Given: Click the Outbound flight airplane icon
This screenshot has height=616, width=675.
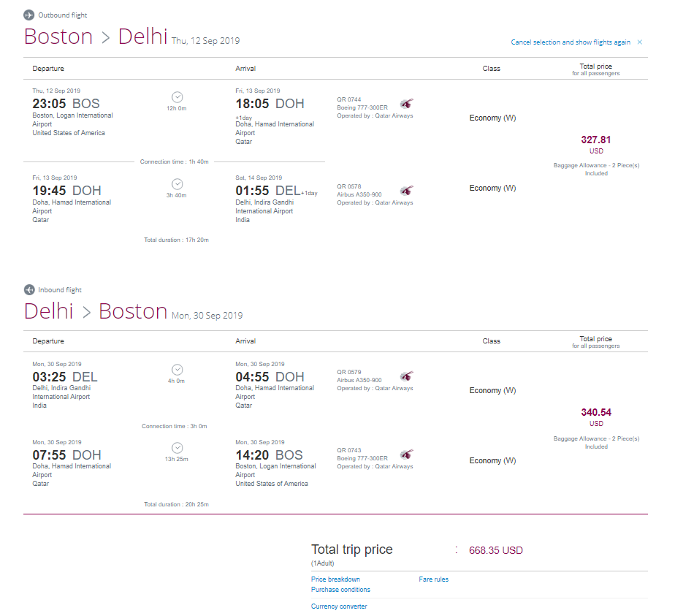Looking at the screenshot, I should (x=28, y=15).
